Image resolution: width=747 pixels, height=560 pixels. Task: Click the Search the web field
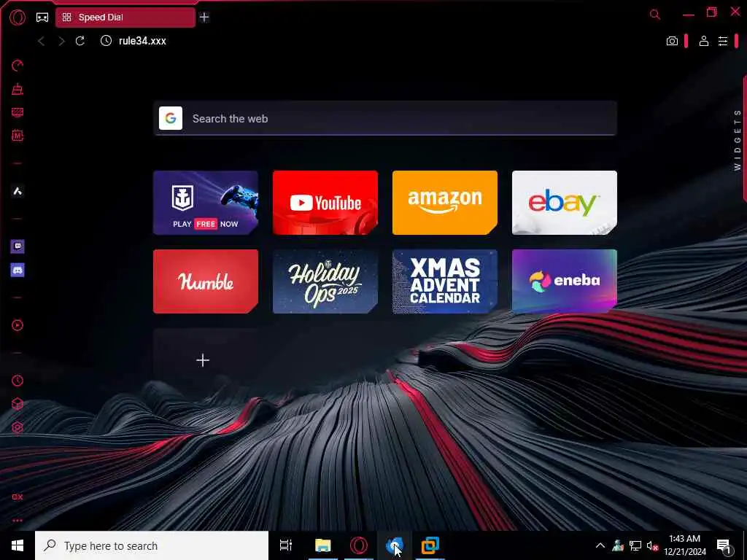(x=385, y=119)
